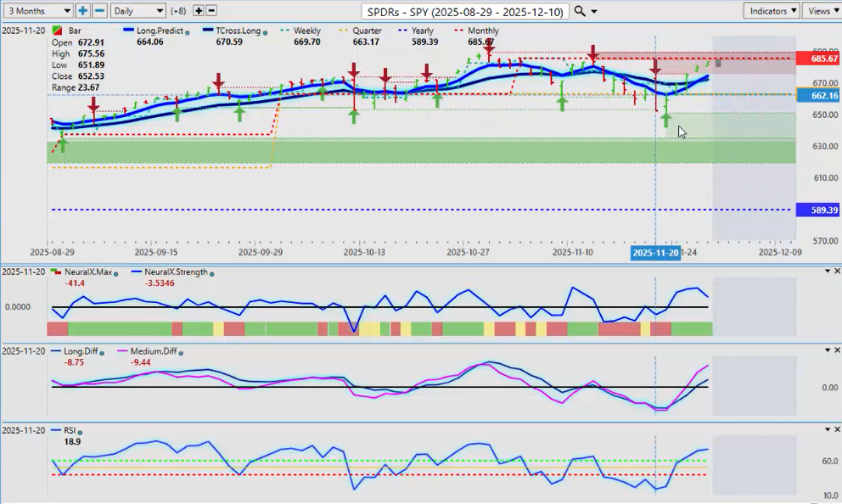Open the Indicators menu
This screenshot has height=504, width=842.
click(x=771, y=11)
